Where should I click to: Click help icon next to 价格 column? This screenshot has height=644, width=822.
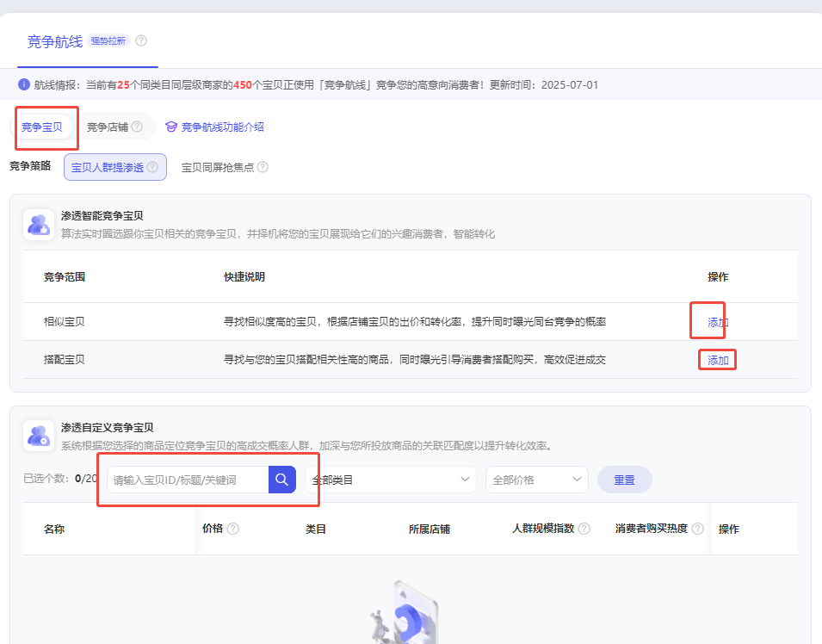click(232, 529)
